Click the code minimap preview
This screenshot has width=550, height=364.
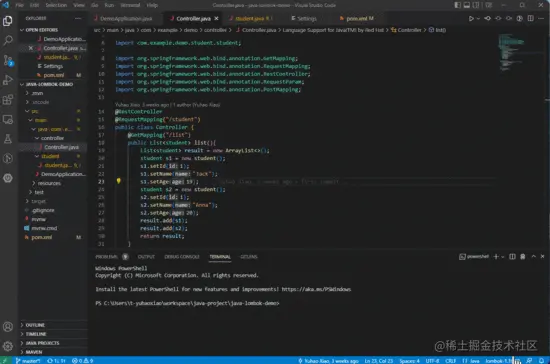(x=511, y=53)
